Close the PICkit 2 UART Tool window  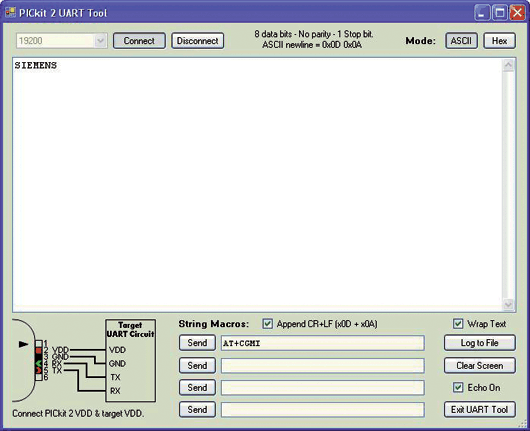[517, 13]
